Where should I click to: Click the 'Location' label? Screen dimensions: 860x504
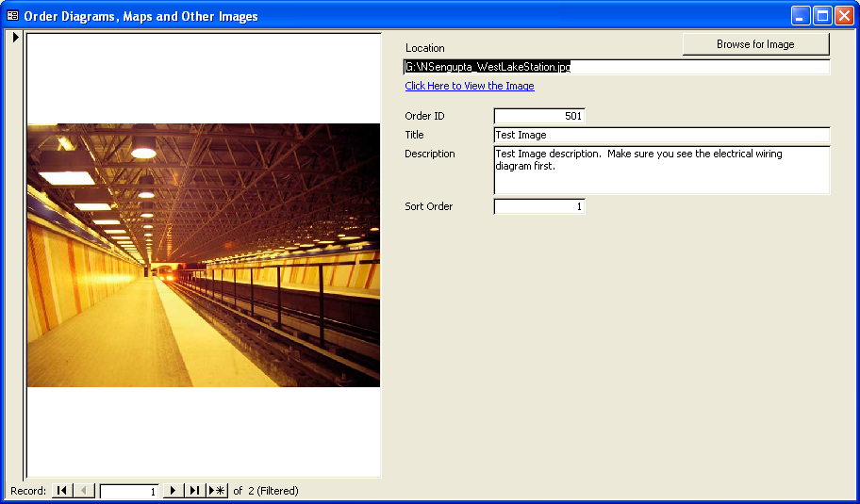pos(425,48)
